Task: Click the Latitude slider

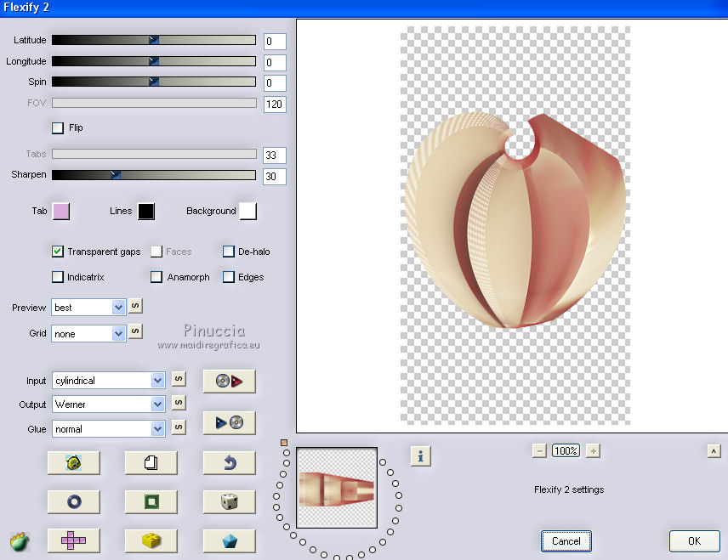Action: [154, 40]
